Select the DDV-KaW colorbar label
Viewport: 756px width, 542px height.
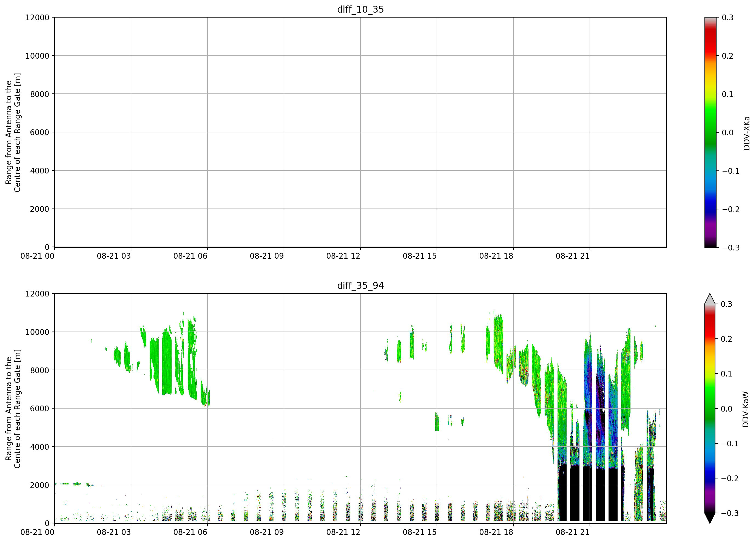746,409
